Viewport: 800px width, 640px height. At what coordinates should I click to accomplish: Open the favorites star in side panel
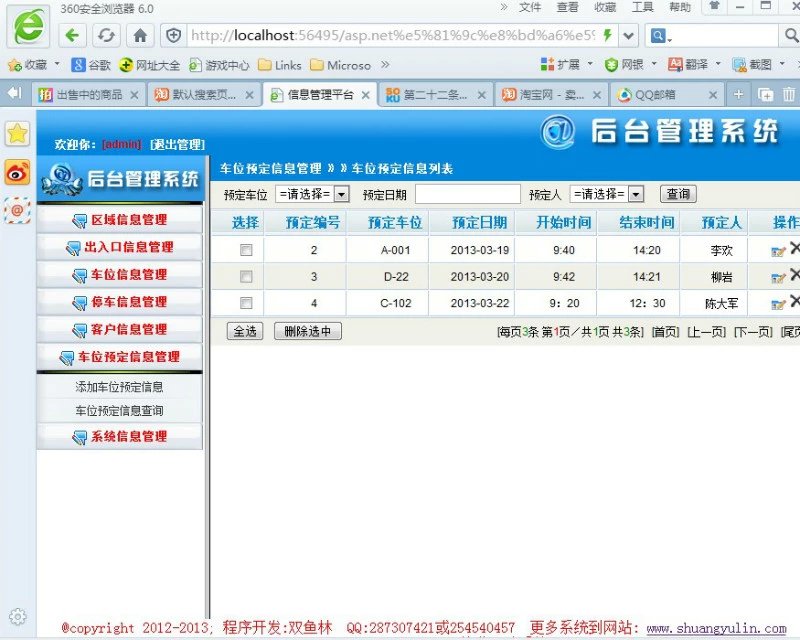[x=17, y=134]
